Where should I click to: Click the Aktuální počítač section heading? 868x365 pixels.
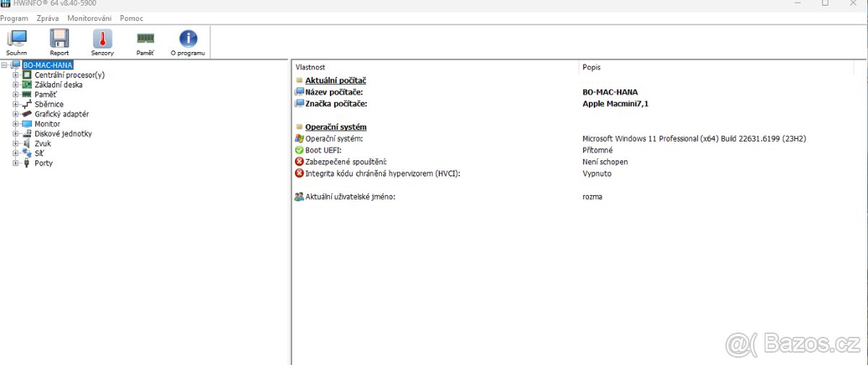click(336, 80)
